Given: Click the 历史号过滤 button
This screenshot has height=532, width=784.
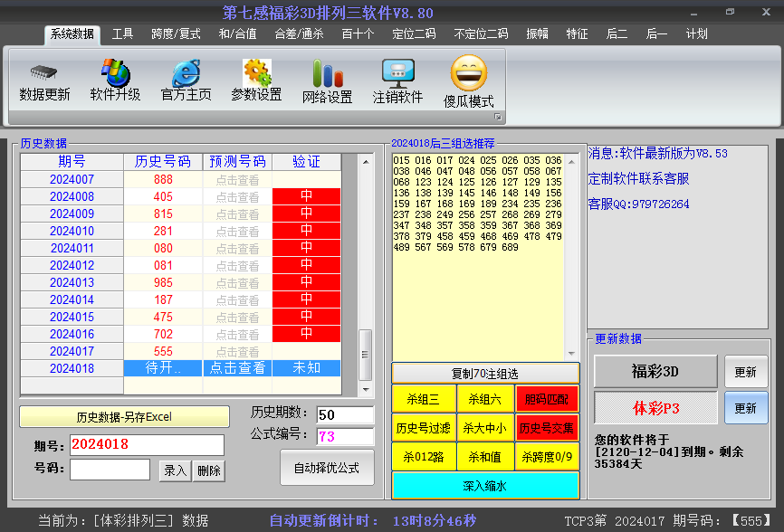Looking at the screenshot, I should 424,428.
